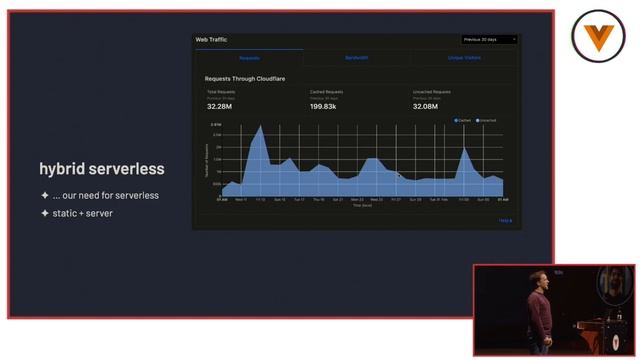Click the largest peak in the chart

[260, 126]
